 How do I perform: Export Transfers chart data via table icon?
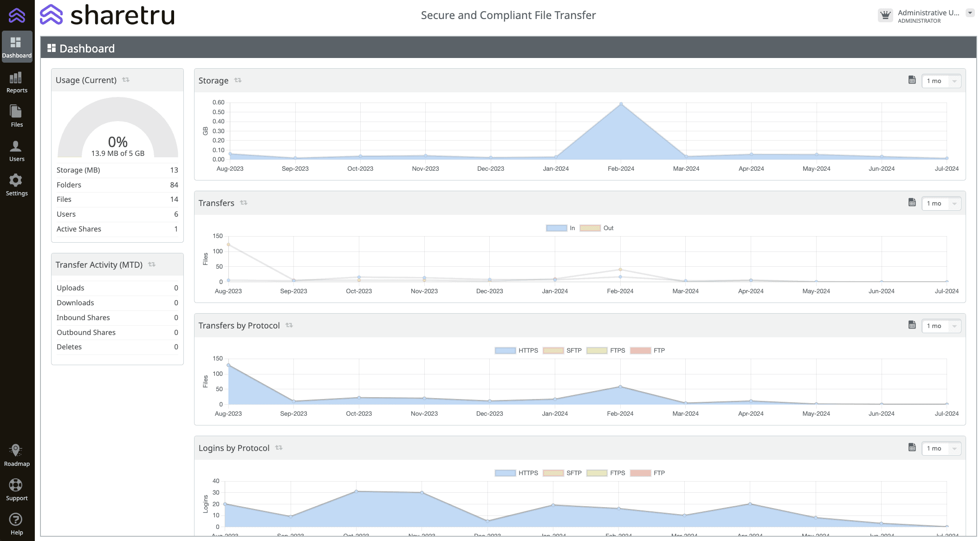pyautogui.click(x=912, y=203)
